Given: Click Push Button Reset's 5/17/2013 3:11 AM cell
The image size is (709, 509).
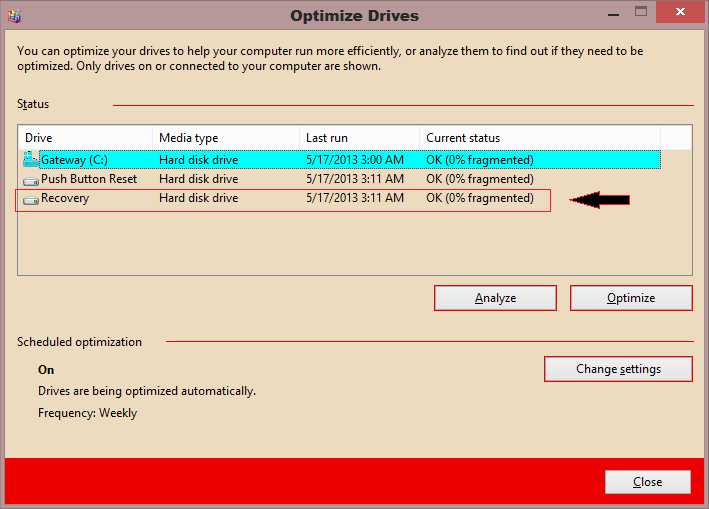Looking at the screenshot, I should (354, 179).
